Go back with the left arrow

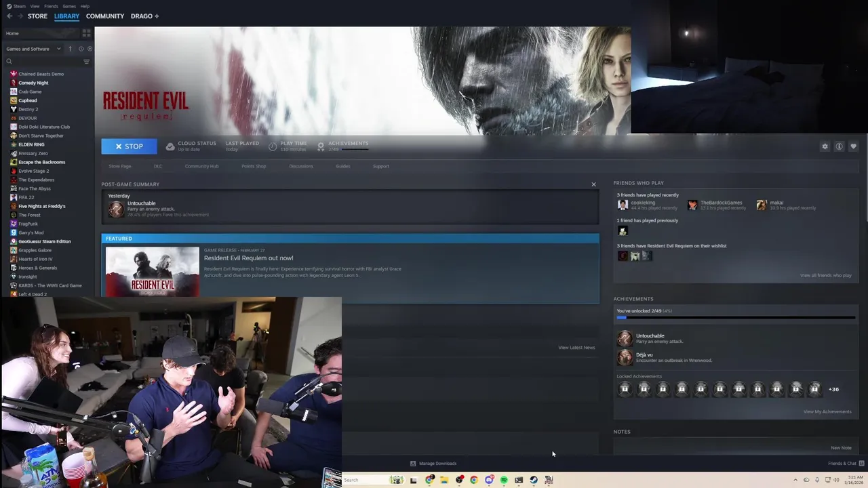click(x=9, y=16)
